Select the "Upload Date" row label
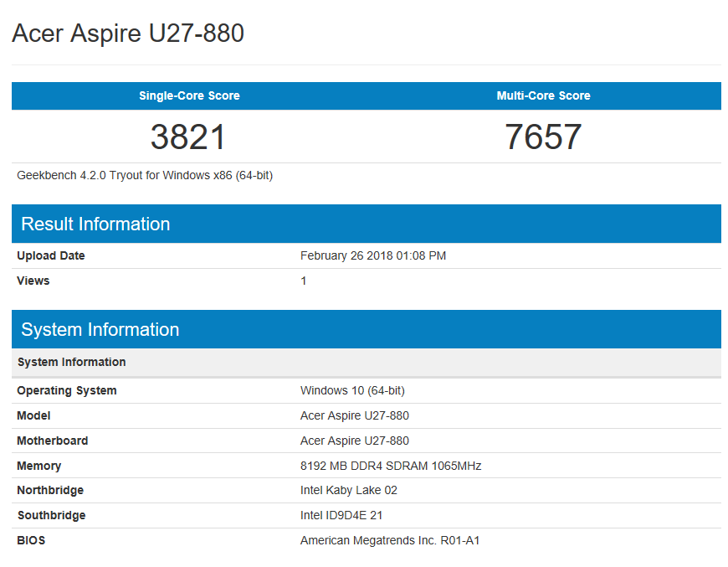728x567 pixels. point(50,255)
